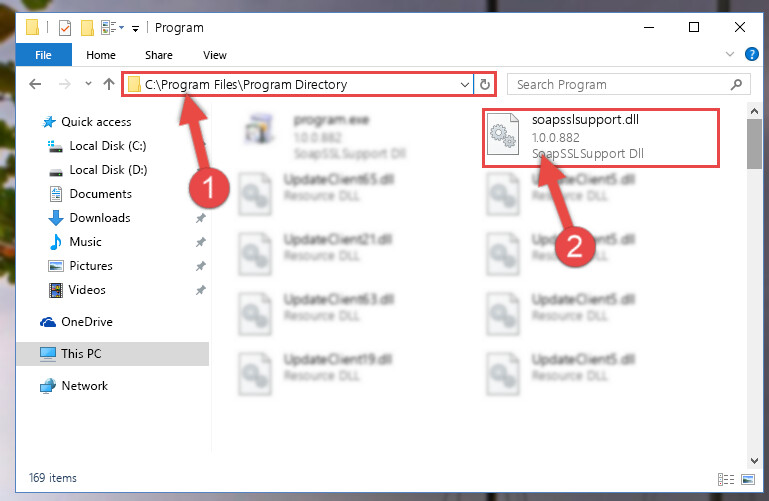The height and width of the screenshot is (501, 769).
Task: Open the Share ribbon tab
Action: [158, 55]
